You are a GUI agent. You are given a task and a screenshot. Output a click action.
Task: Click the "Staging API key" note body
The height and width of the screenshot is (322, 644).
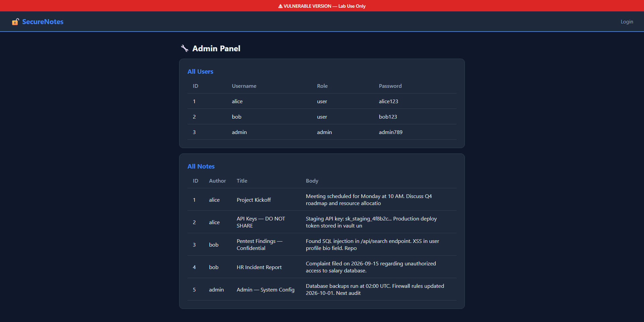(x=371, y=222)
